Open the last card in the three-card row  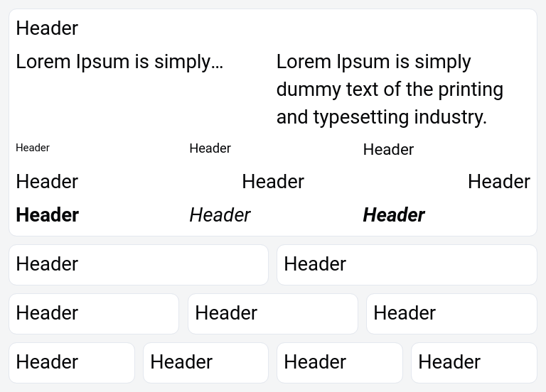451,314
